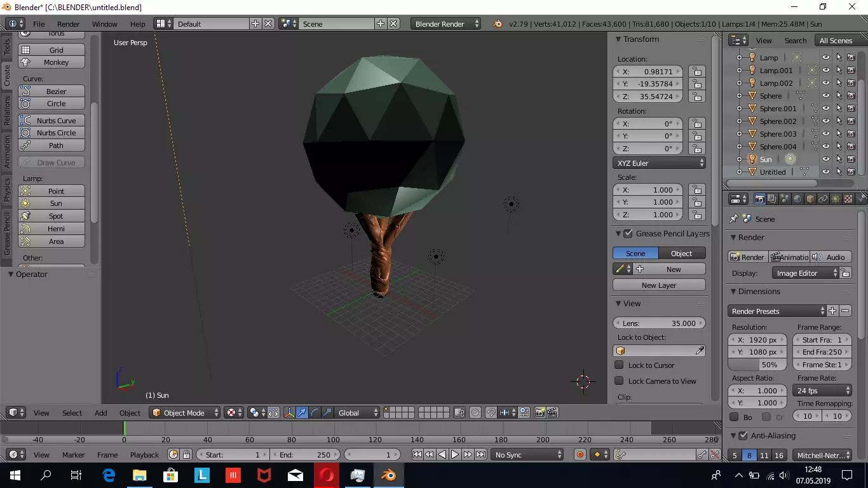Open the Texture checkerboard properties icon
Viewport: 868px width, 488px height.
[848, 199]
